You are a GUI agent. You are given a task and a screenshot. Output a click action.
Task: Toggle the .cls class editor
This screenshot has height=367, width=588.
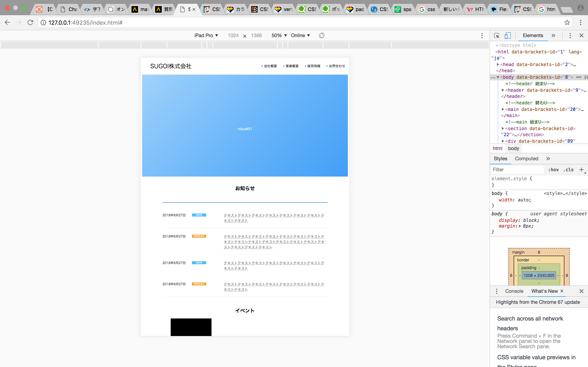(x=568, y=170)
